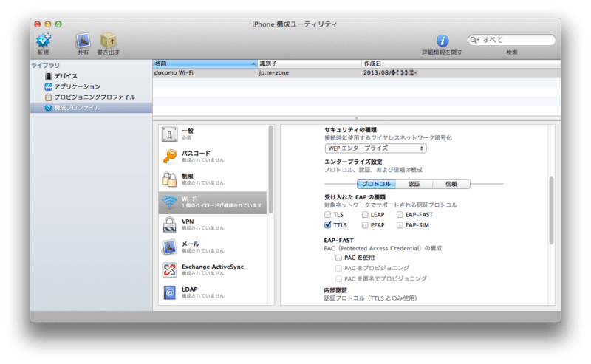Viewport: 591px width, 364px height.
Task: Sort by the 識別子 column header
Action: coord(309,63)
